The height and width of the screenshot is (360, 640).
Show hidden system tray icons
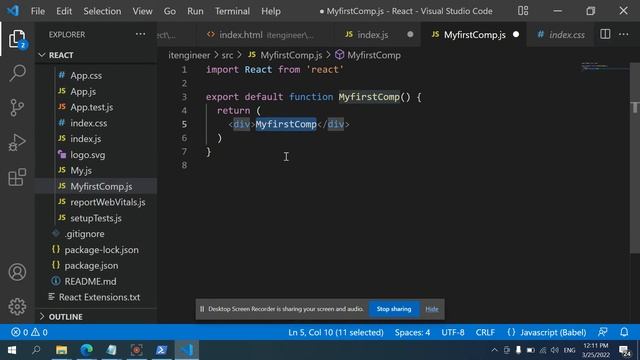coord(494,350)
